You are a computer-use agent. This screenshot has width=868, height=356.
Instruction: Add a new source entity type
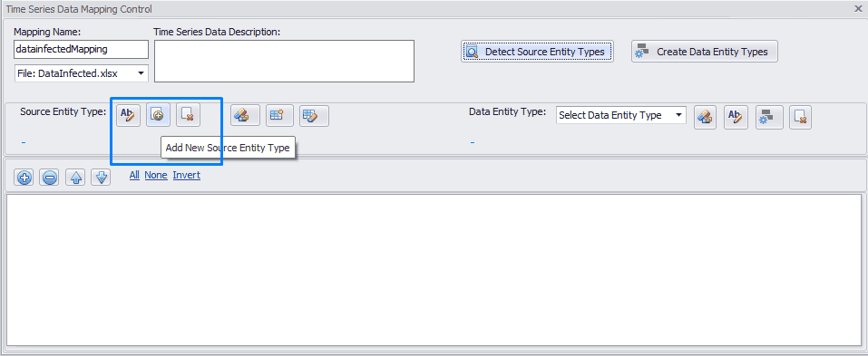pyautogui.click(x=159, y=115)
